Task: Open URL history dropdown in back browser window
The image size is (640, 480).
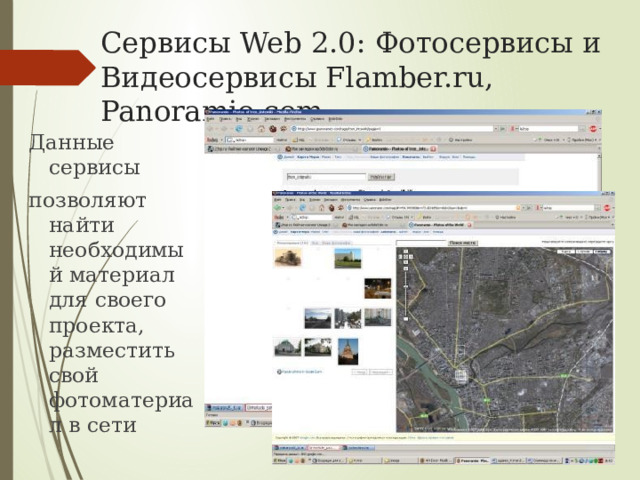Action: 496,129
